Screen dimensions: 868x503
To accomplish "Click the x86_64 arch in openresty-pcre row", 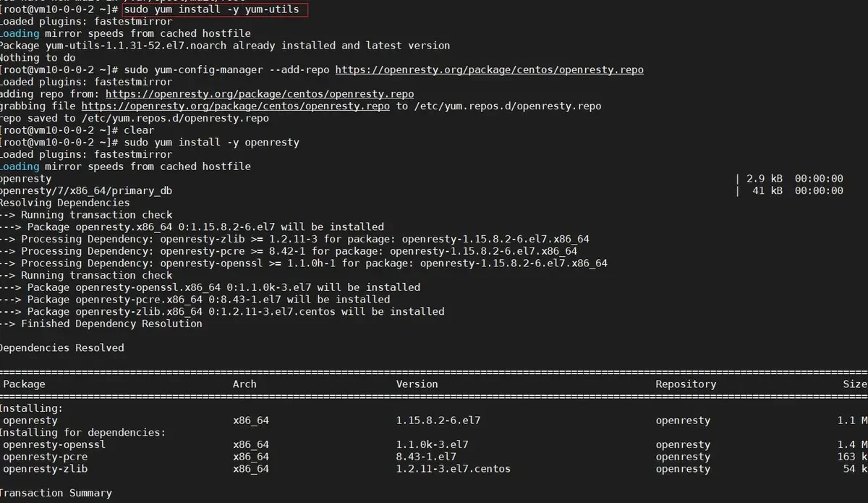I will click(251, 457).
